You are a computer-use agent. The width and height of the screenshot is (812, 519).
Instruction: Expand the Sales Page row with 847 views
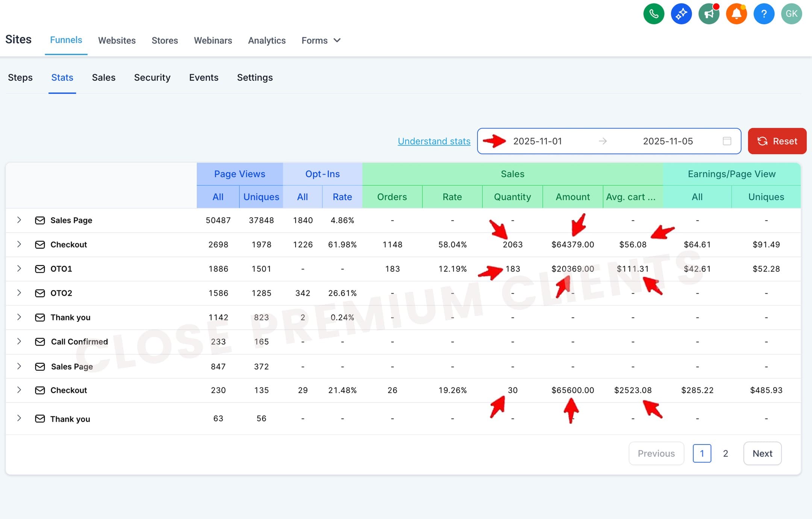pyautogui.click(x=19, y=366)
